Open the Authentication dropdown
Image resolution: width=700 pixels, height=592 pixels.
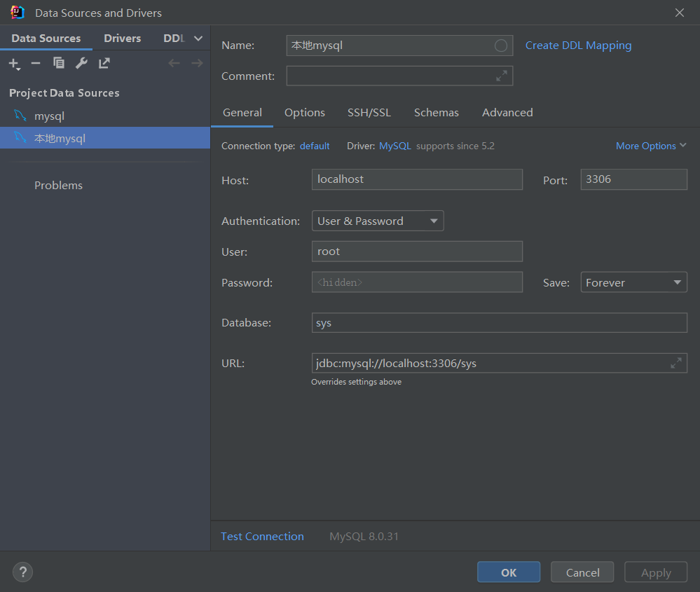tap(378, 221)
